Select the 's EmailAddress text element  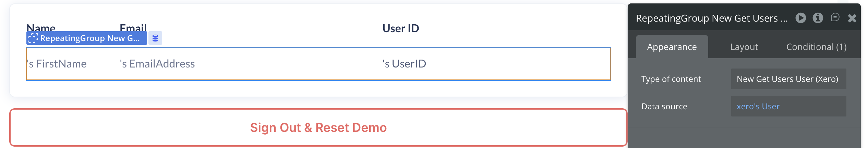[157, 64]
